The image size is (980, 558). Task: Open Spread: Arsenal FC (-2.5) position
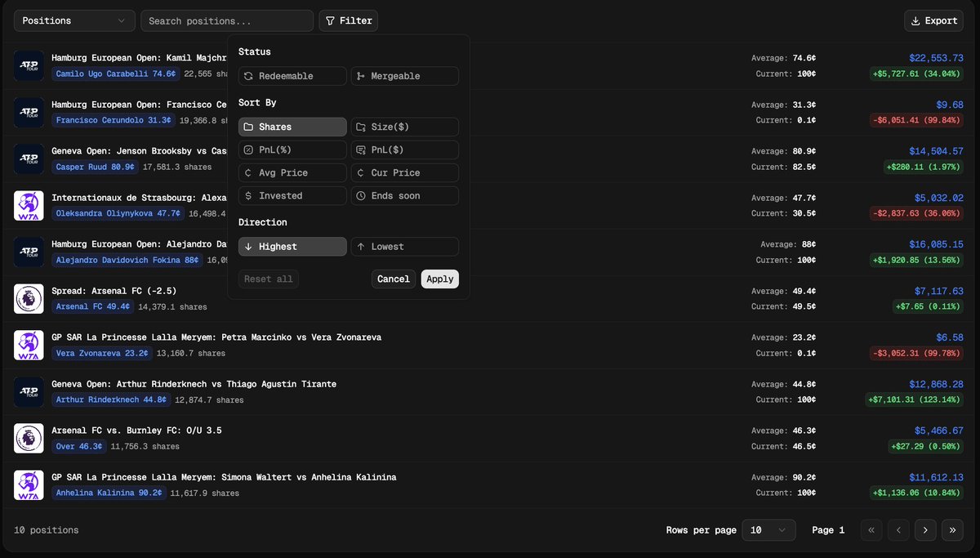pos(114,291)
